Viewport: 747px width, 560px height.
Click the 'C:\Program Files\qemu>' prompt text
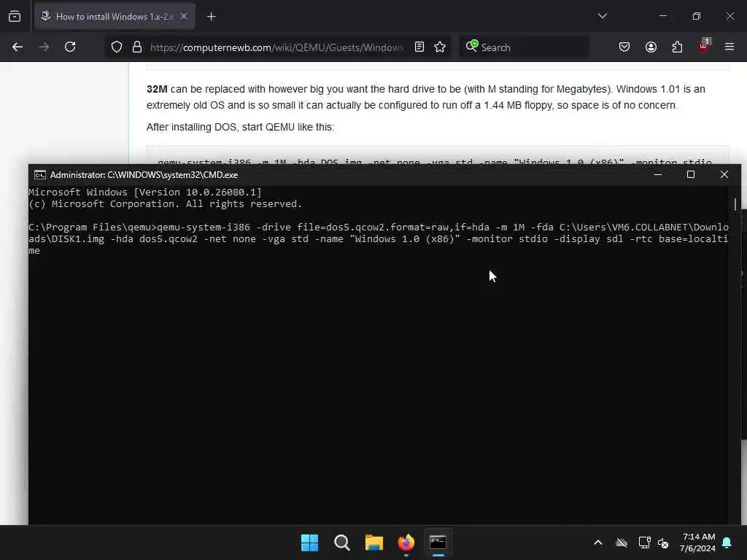pos(93,227)
